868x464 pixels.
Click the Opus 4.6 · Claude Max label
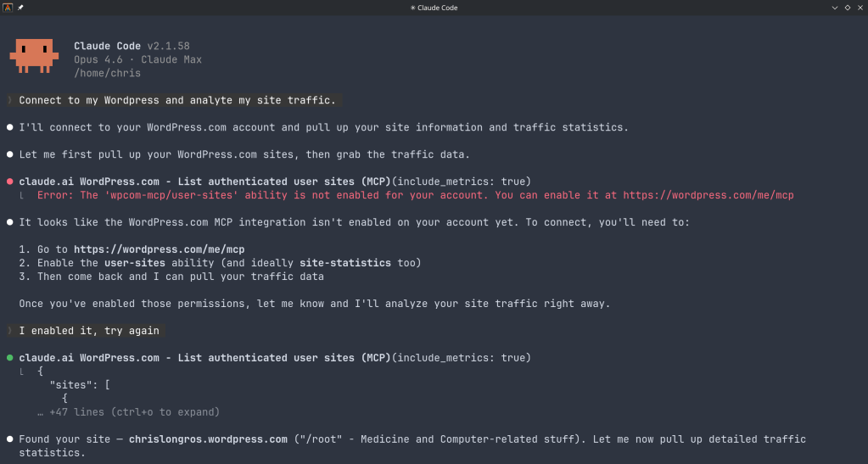[x=137, y=59]
